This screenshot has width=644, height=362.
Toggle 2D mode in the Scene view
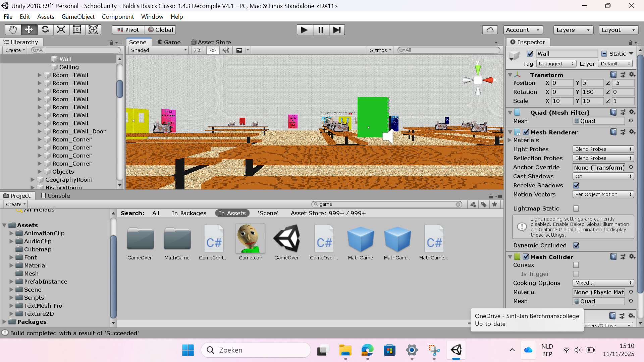pos(197,50)
